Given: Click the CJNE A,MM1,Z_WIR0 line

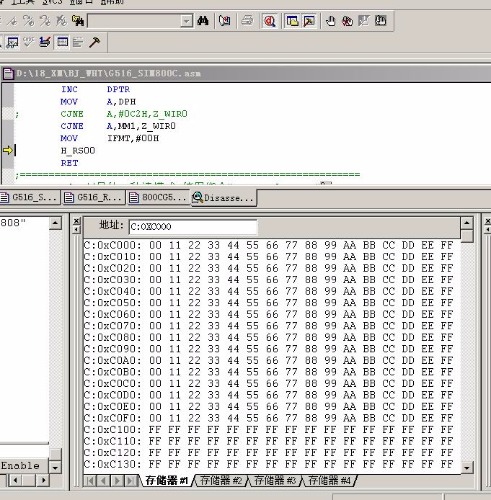Looking at the screenshot, I should coord(118,126).
